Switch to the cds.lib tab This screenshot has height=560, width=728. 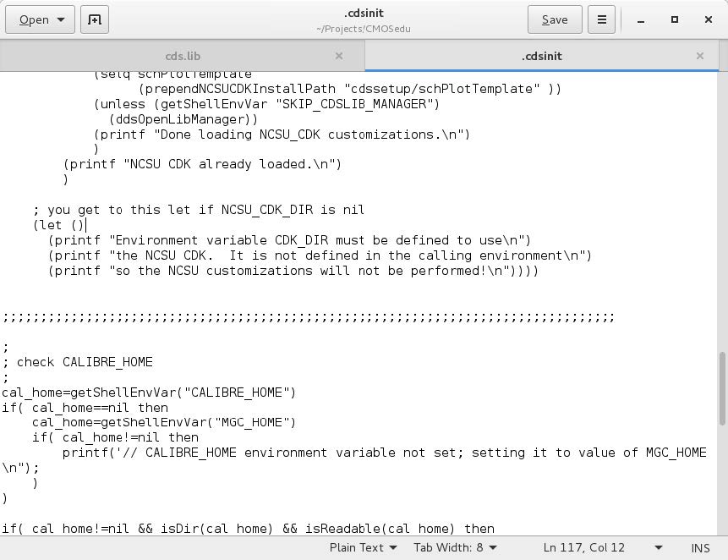point(183,56)
